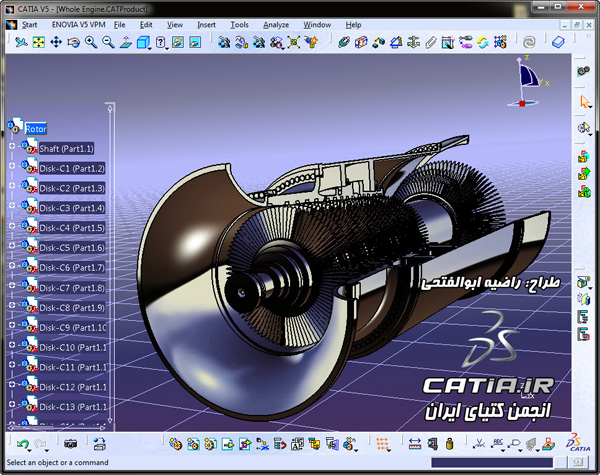Click the Zoom Out magnifier
Image resolution: width=600 pixels, height=475 pixels.
pos(108,42)
